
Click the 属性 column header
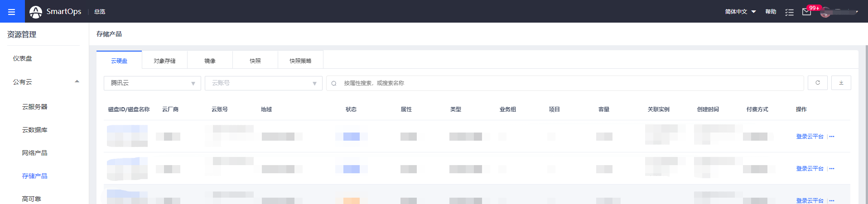(x=406, y=109)
